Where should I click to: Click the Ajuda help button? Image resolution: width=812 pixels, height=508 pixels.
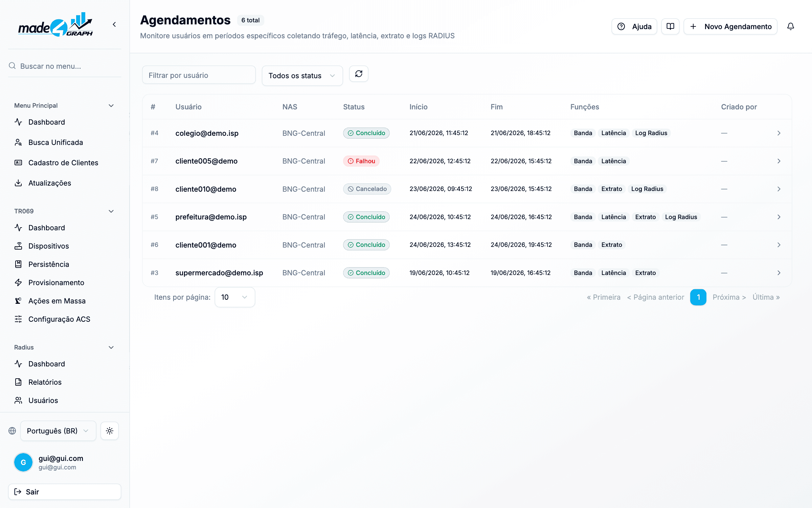point(634,26)
